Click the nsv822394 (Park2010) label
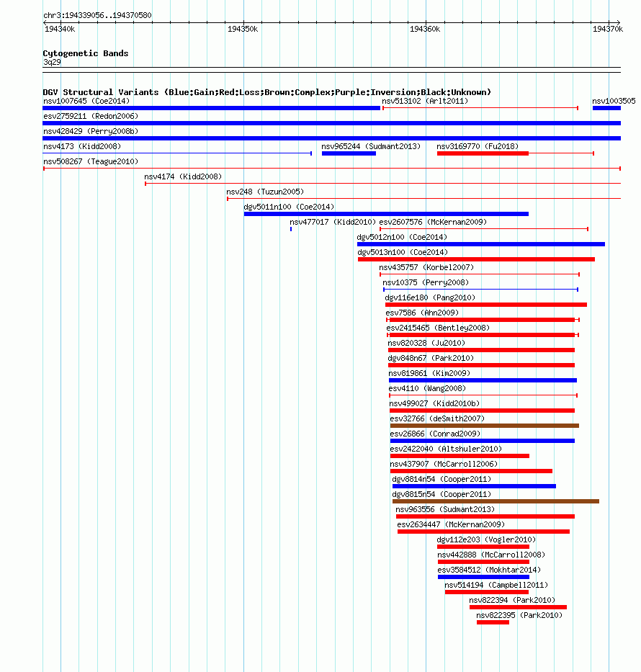641x672 pixels. 512,601
